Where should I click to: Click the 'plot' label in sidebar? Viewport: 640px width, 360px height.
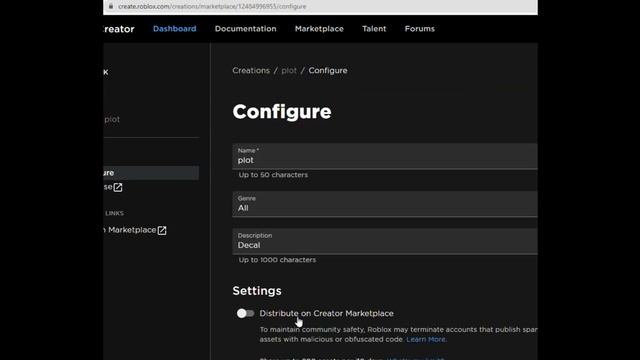click(112, 119)
